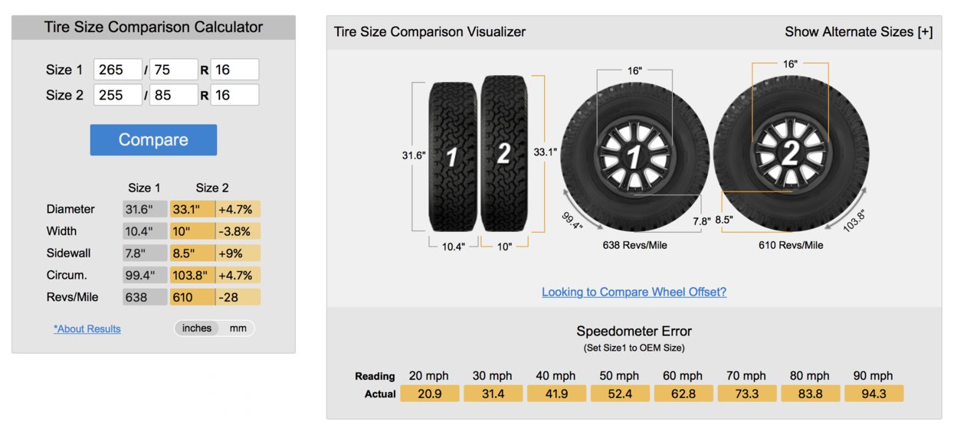Viewport: 980px width, 428px height.
Task: Select the Size 1 width field containing 265
Action: [x=118, y=70]
